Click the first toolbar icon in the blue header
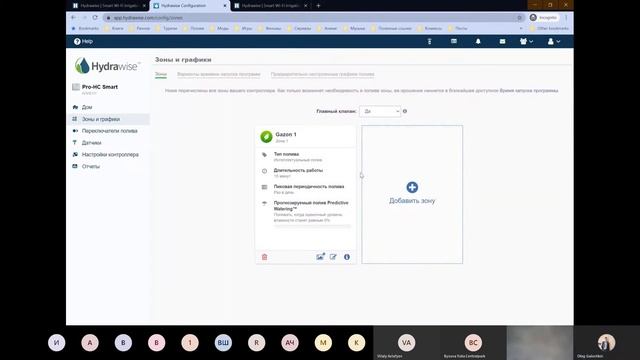 click(x=429, y=41)
